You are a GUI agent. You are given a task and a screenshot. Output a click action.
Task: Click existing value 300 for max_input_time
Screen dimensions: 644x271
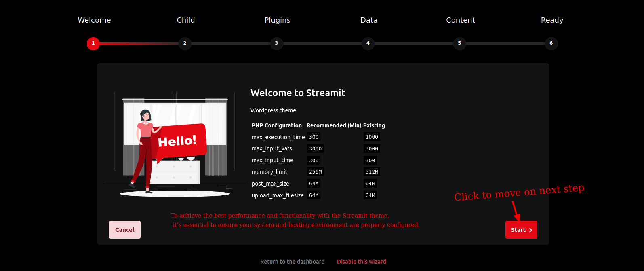pos(370,160)
